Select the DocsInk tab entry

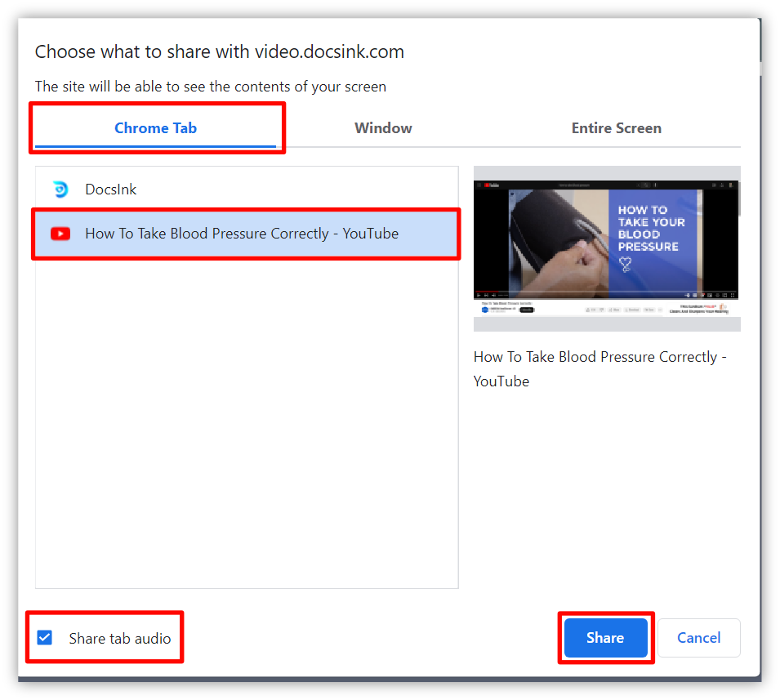pos(247,189)
